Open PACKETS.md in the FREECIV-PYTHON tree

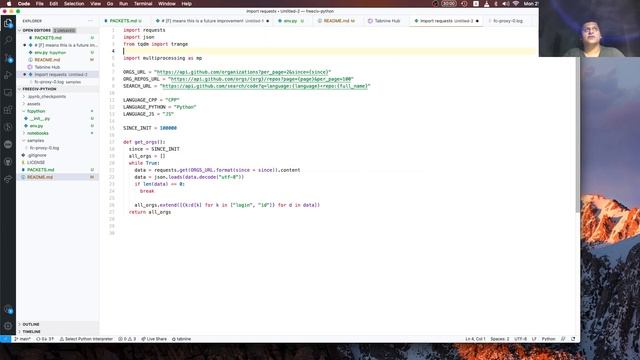tap(40, 170)
